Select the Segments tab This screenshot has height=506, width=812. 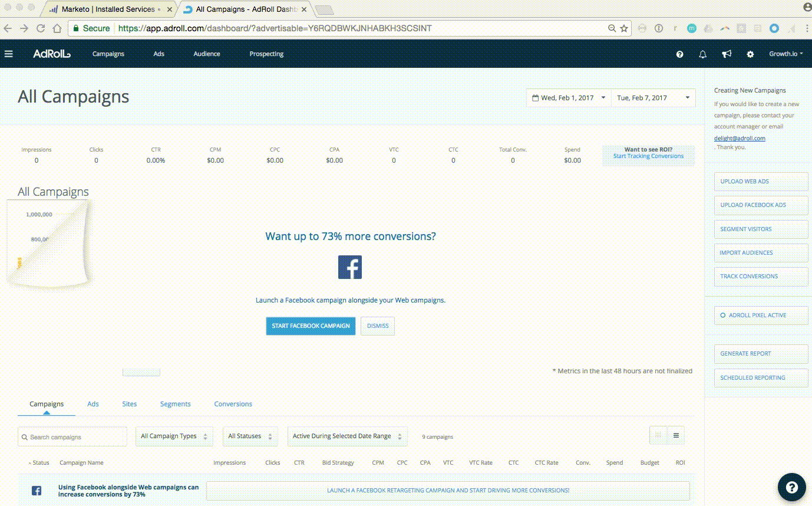[176, 405]
